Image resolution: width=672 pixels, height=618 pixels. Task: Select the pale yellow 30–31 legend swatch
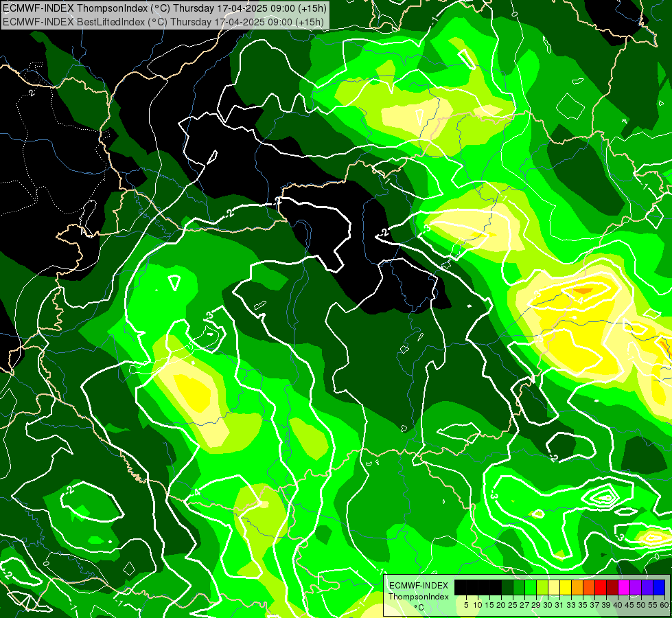tap(554, 587)
